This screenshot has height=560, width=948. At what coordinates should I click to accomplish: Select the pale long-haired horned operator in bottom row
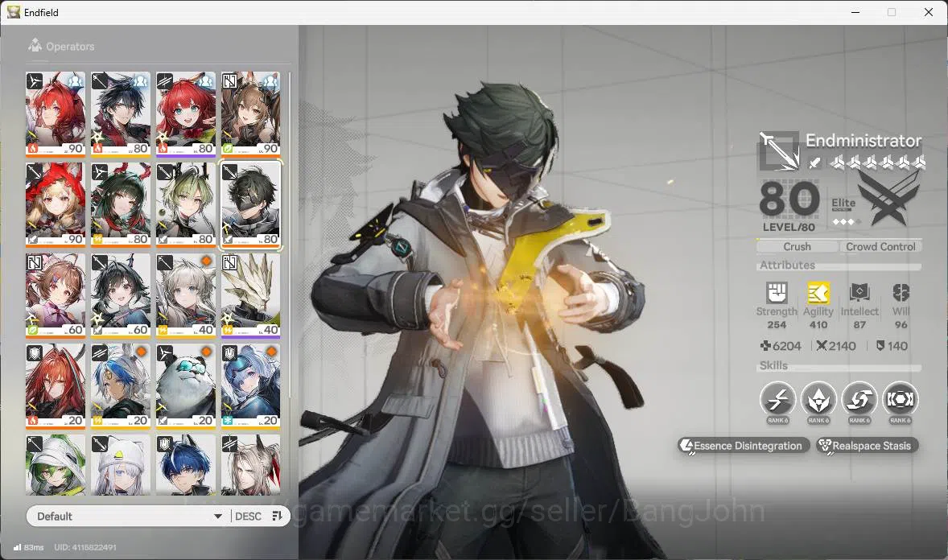click(250, 465)
